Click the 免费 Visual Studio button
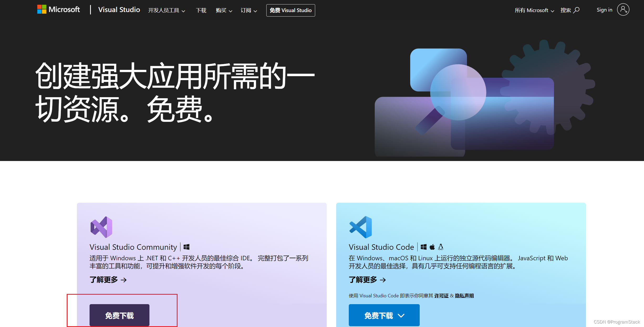Viewport: 644px width, 327px height. [290, 10]
